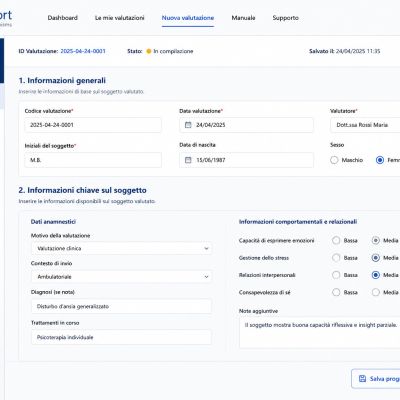Click the Diagnosi (se nota) field

(x=122, y=306)
